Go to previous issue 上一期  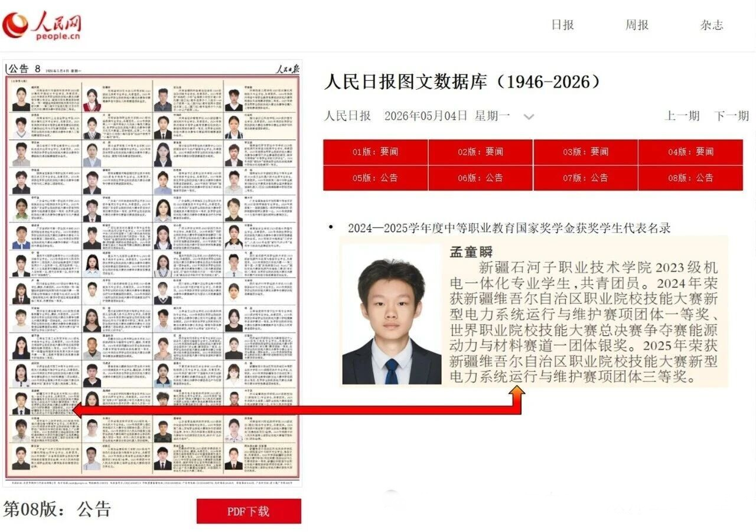click(682, 116)
